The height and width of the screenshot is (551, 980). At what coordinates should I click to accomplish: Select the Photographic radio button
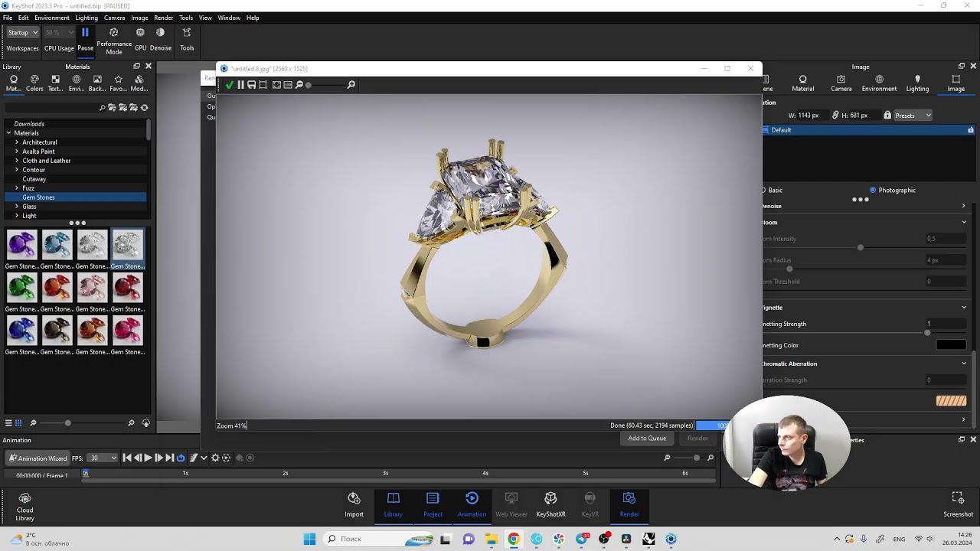pyautogui.click(x=873, y=190)
